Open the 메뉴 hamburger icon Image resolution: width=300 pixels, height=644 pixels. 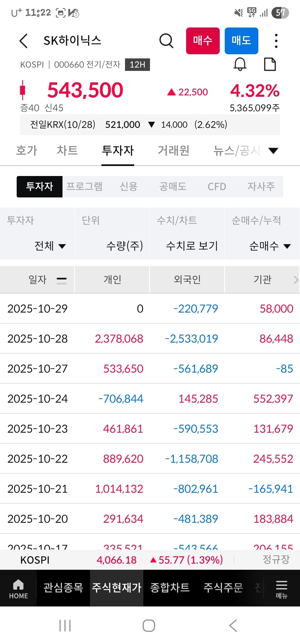[x=281, y=588]
